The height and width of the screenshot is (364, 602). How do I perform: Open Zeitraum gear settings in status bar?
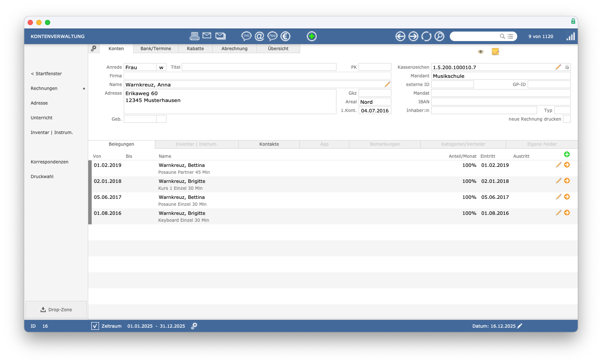194,326
